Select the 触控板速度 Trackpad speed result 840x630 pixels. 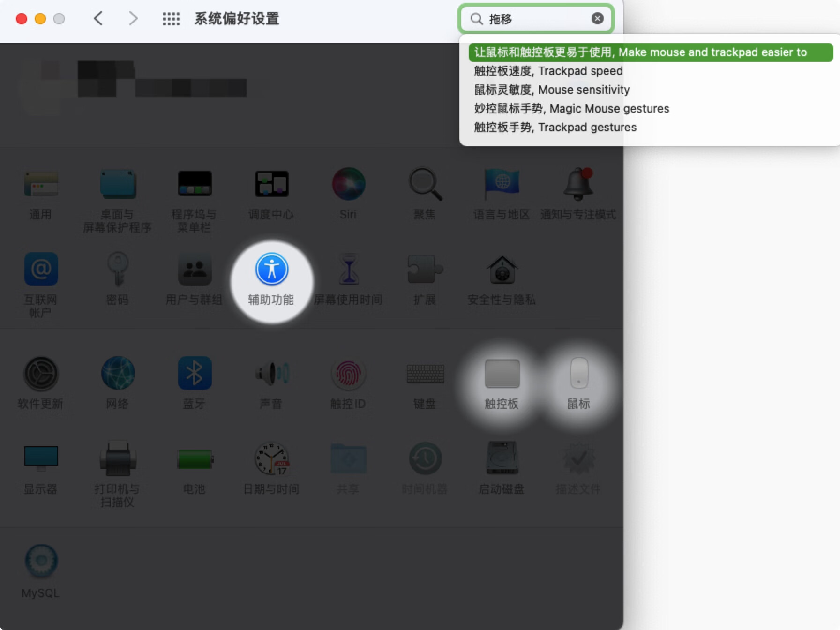(548, 71)
